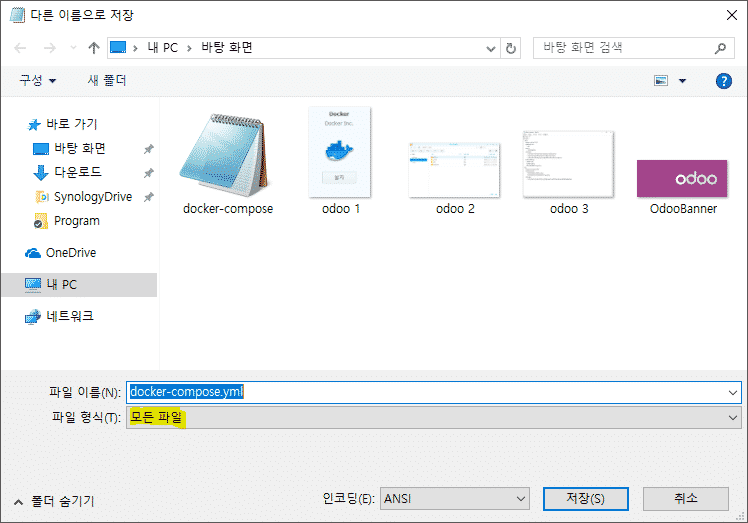This screenshot has width=748, height=523.
Task: Click the search magnifier icon
Action: [x=720, y=48]
